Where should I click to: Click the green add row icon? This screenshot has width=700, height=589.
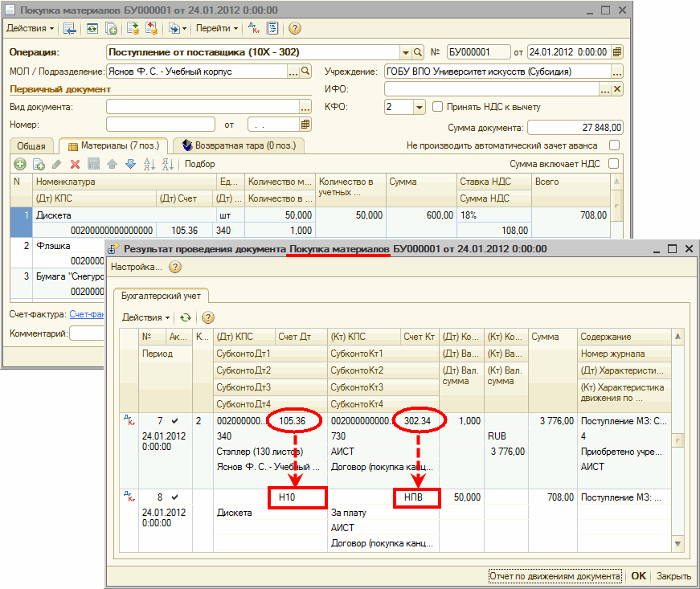18,164
